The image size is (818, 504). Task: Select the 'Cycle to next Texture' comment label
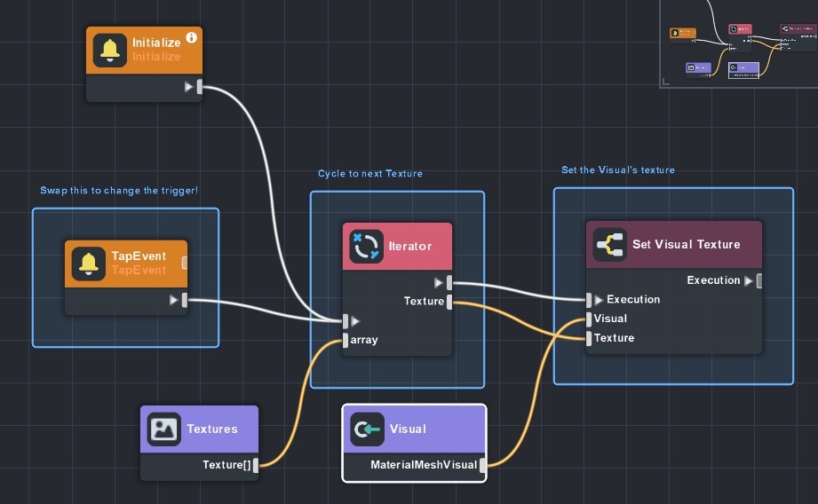pyautogui.click(x=370, y=174)
